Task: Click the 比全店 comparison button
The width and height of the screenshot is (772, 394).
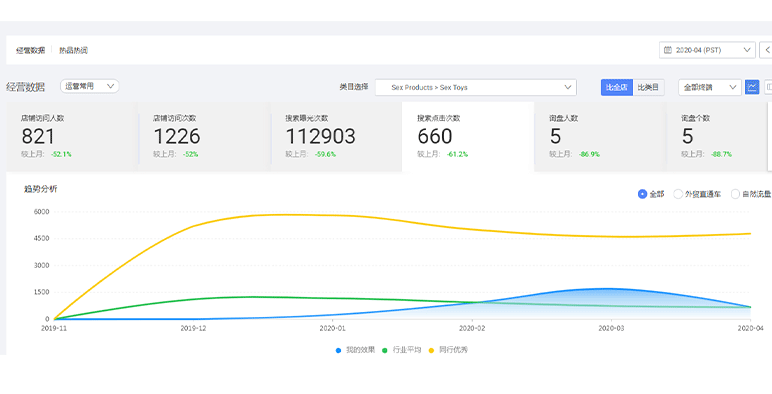Action: pyautogui.click(x=616, y=87)
